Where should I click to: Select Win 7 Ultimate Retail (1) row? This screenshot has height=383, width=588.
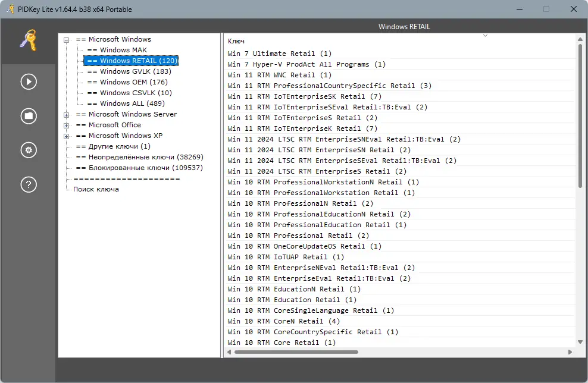[399, 54]
